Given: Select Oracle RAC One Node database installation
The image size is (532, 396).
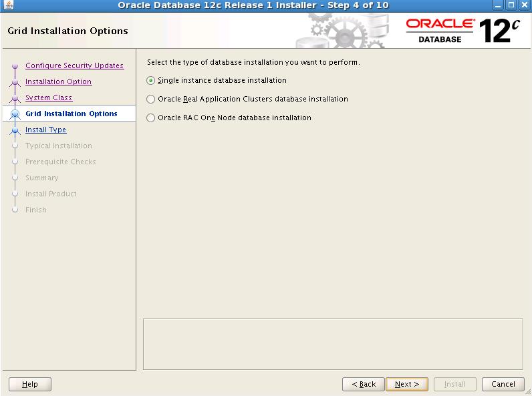Looking at the screenshot, I should pyautogui.click(x=150, y=118).
